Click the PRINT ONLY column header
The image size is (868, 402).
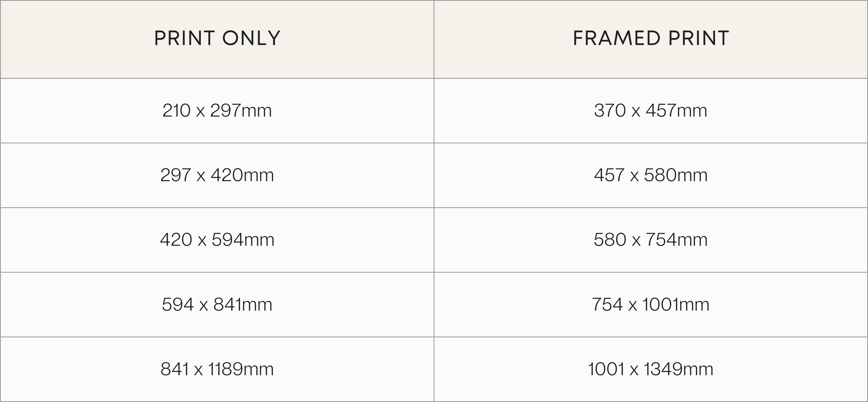pyautogui.click(x=217, y=38)
